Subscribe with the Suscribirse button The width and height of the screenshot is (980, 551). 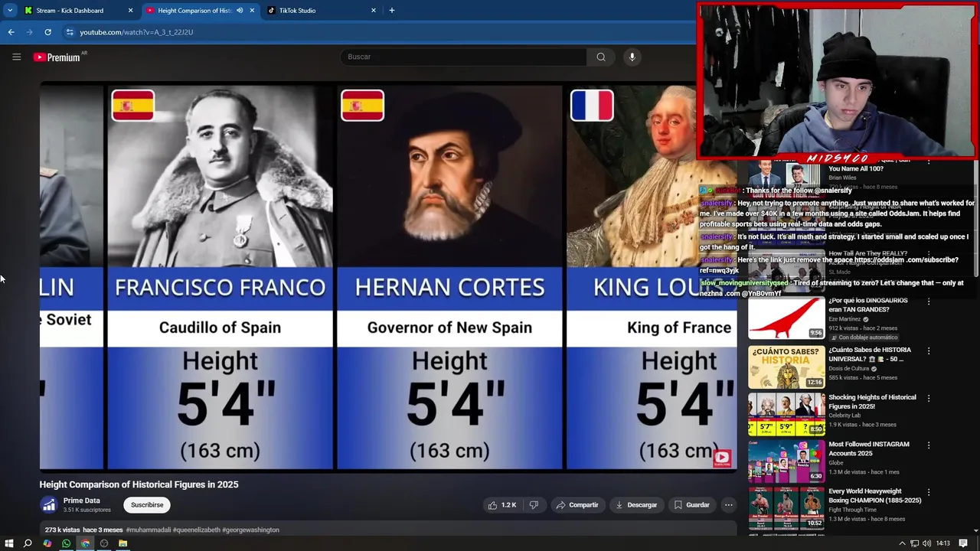click(147, 505)
